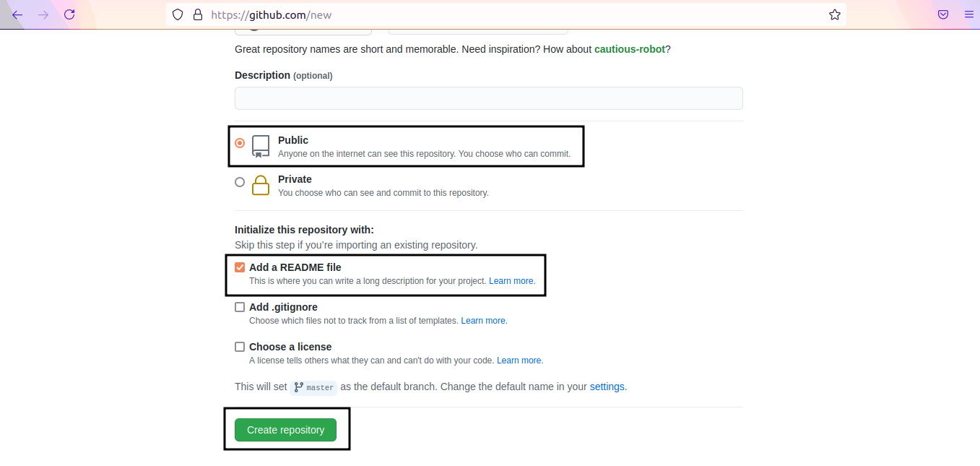Viewport: 980px width, 466px height.
Task: Focus the Description input field
Action: tap(489, 98)
